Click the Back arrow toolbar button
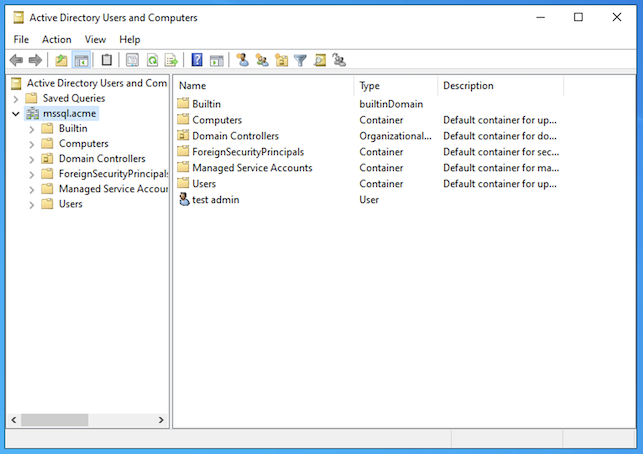Image resolution: width=643 pixels, height=454 pixels. [x=16, y=60]
